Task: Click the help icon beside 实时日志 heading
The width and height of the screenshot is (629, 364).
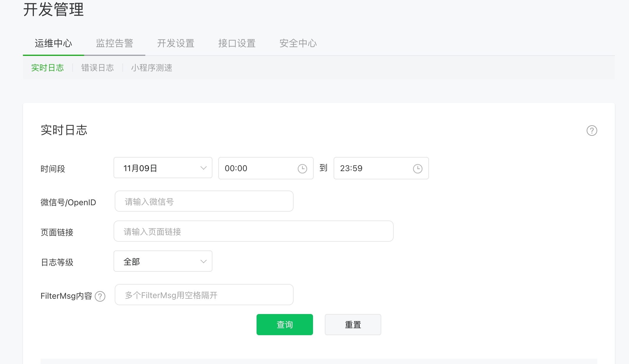Action: coord(592,131)
